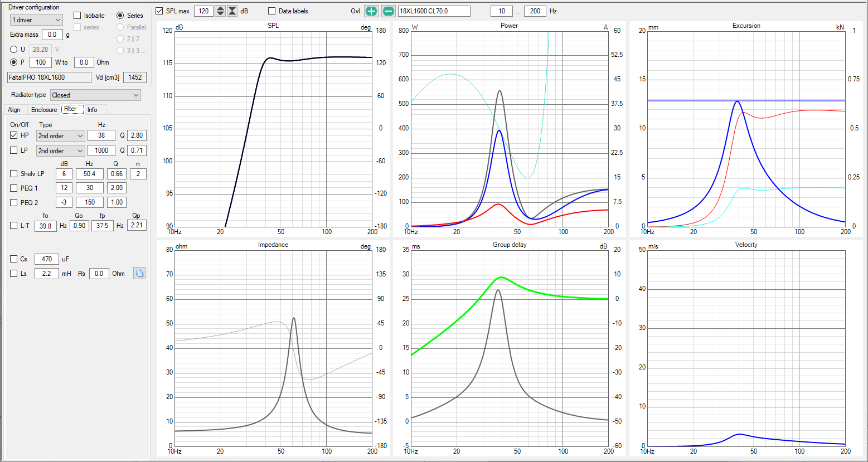Click the power field showing 100 W
Image resolution: width=868 pixels, height=462 pixels.
click(x=41, y=62)
